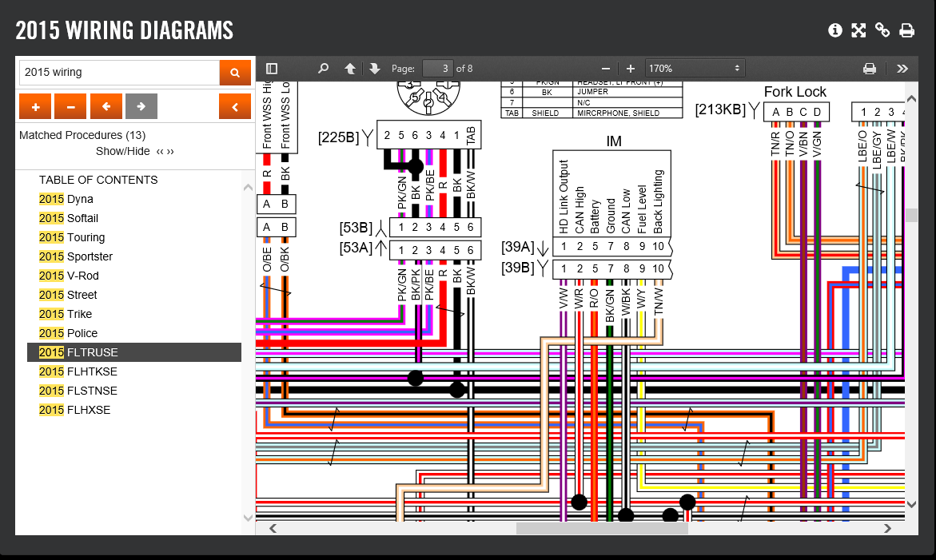
Task: Go to previous PDF page
Action: coord(350,69)
